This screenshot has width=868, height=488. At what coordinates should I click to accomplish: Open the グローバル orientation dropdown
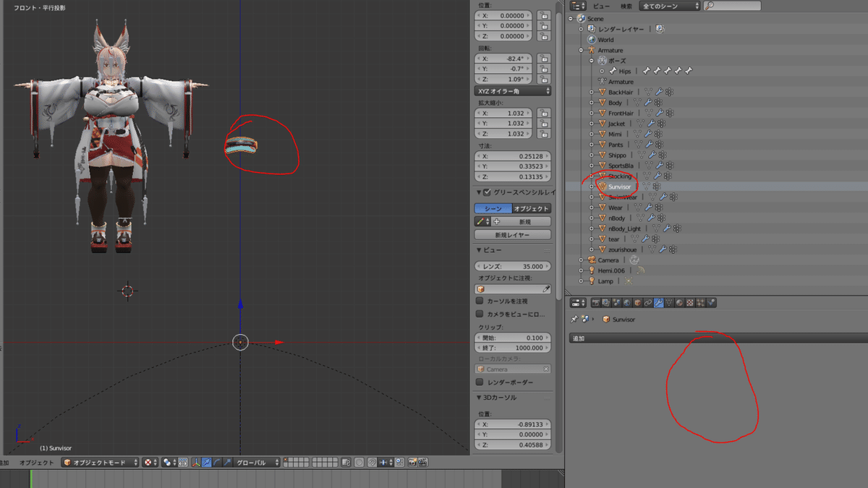(258, 462)
